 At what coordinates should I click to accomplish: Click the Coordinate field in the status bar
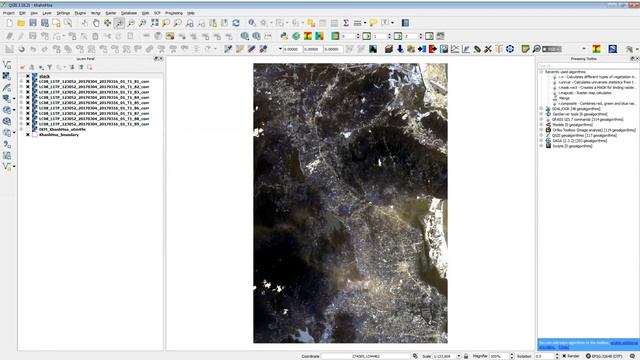pos(366,356)
